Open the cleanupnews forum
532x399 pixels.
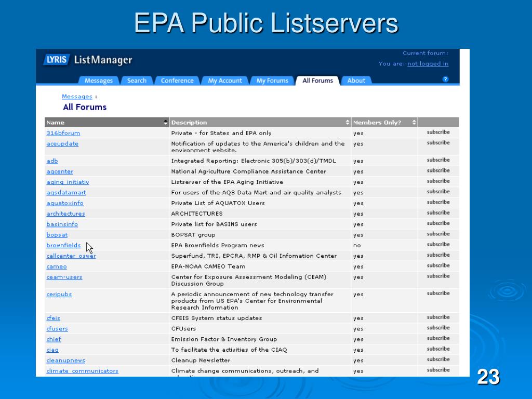coord(66,361)
